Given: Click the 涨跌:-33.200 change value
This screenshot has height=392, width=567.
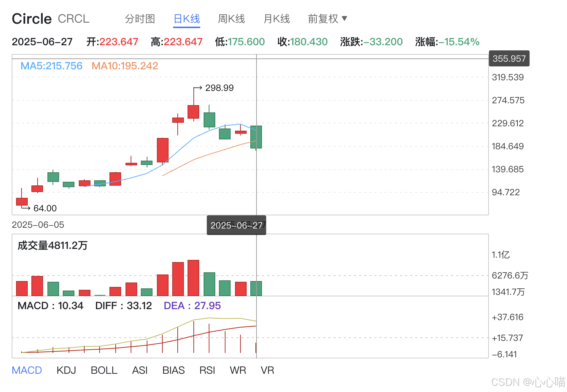Looking at the screenshot, I should [x=371, y=42].
